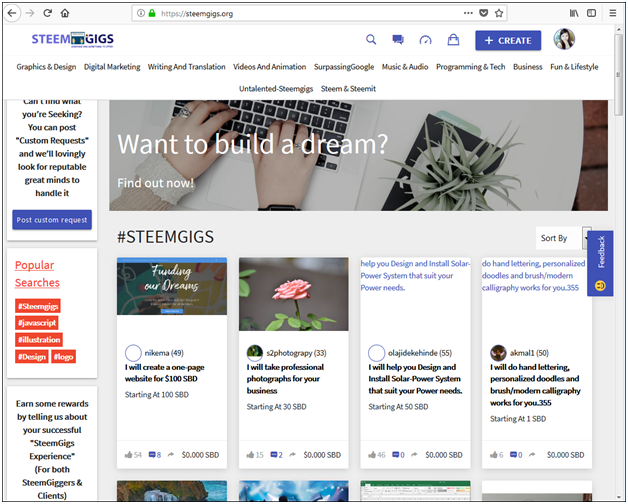Open the Business category

528,67
